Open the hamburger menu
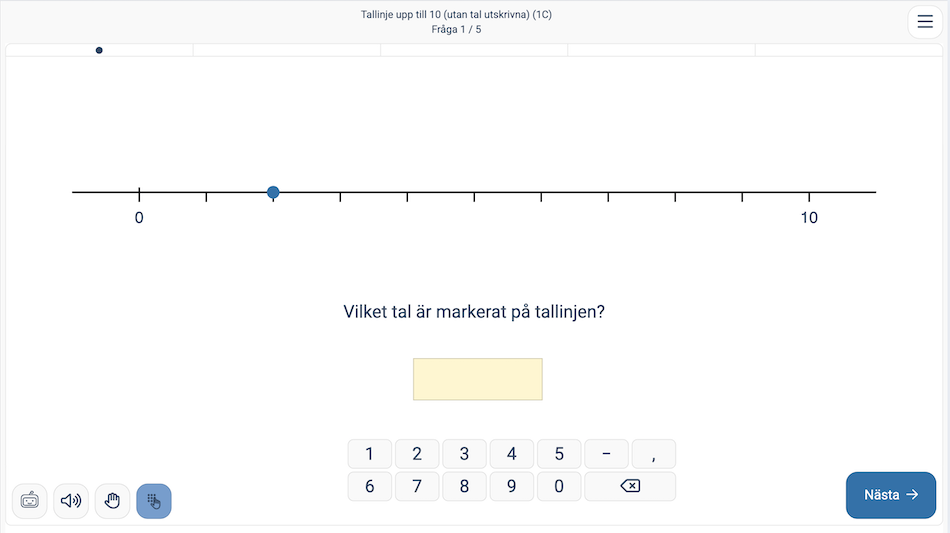 (x=924, y=21)
